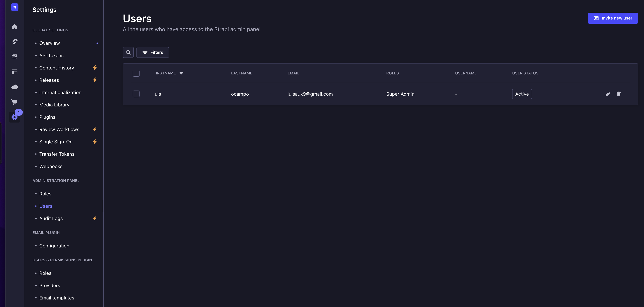
Task: Open the Filters dropdown
Action: point(153,52)
